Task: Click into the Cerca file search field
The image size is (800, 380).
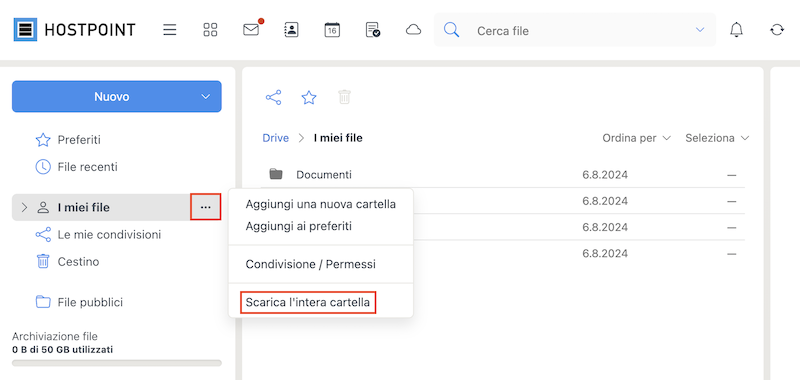Action: click(x=582, y=31)
